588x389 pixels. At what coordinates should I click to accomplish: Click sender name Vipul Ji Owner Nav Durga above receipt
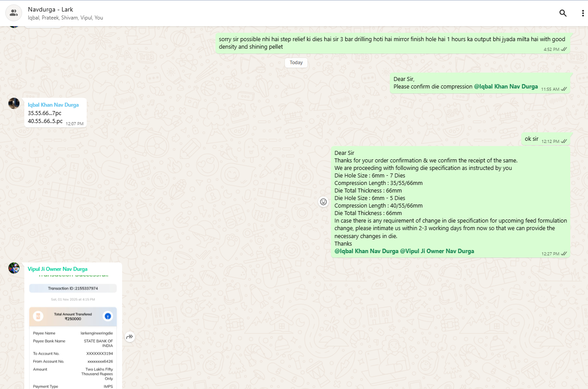[x=58, y=269]
